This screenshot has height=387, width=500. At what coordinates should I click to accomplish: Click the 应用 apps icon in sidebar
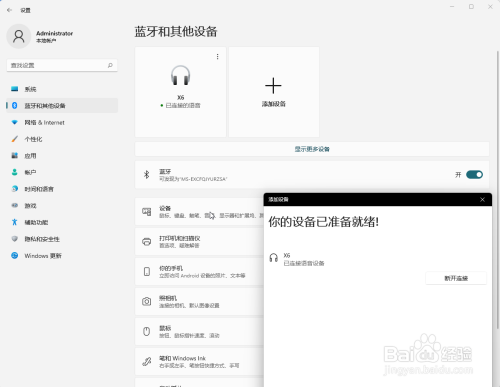pyautogui.click(x=15, y=155)
